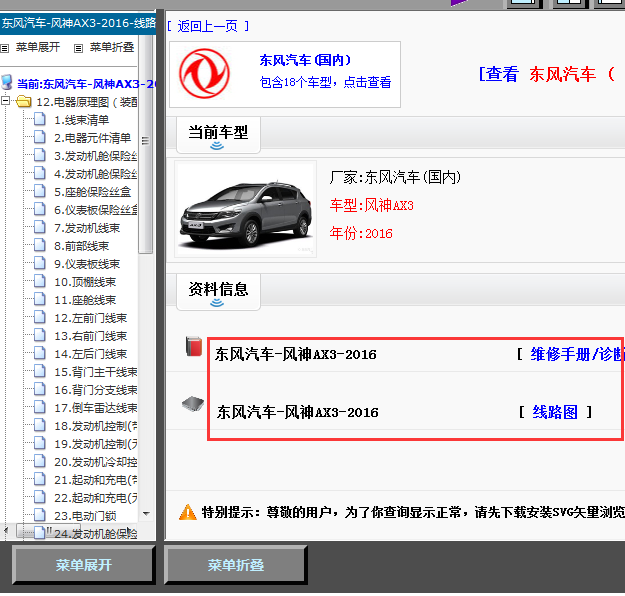
Task: Switch to the 资料信息 tab
Action: [x=218, y=291]
